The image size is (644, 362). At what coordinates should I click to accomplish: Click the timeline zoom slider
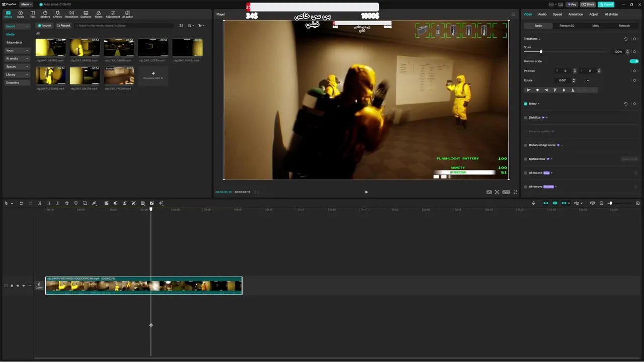tap(620, 203)
